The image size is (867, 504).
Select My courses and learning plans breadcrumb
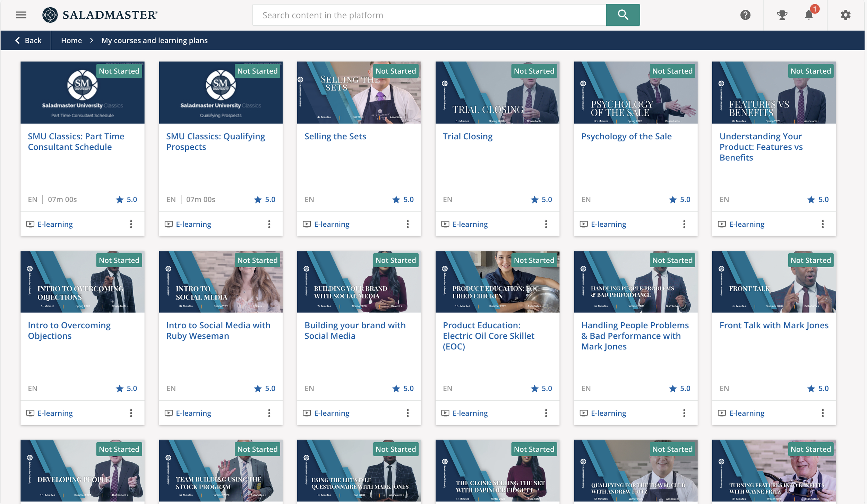click(154, 41)
